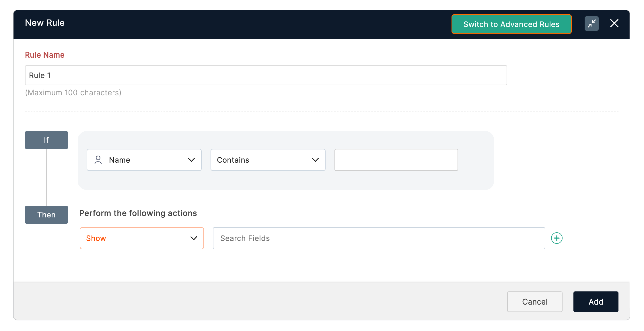644x331 pixels.
Task: Click the Search Fields input
Action: tap(379, 238)
